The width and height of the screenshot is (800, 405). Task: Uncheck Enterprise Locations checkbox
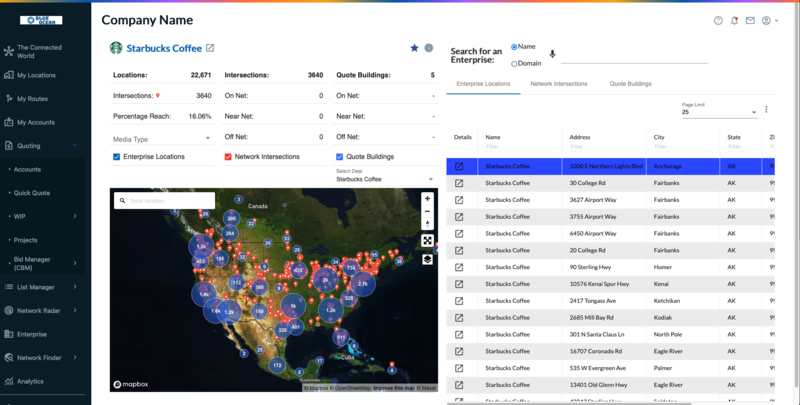117,157
